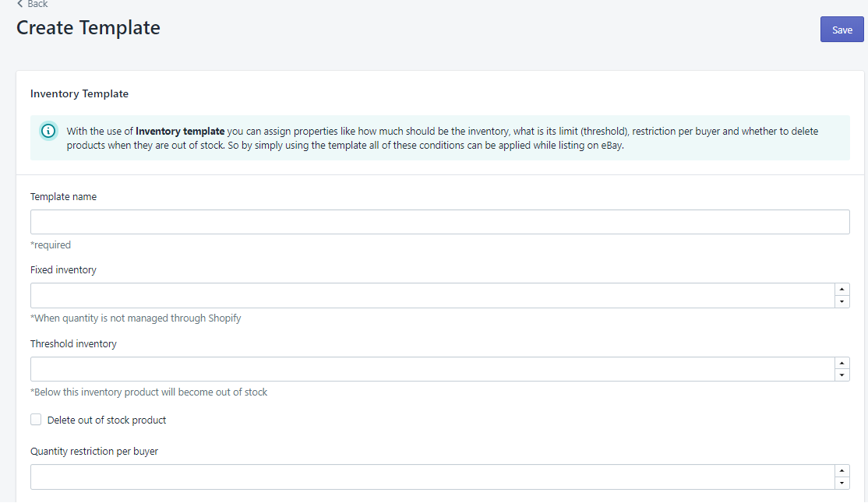Screen dimensions: 868x503
Task: Click the info icon in the banner
Action: (x=48, y=131)
